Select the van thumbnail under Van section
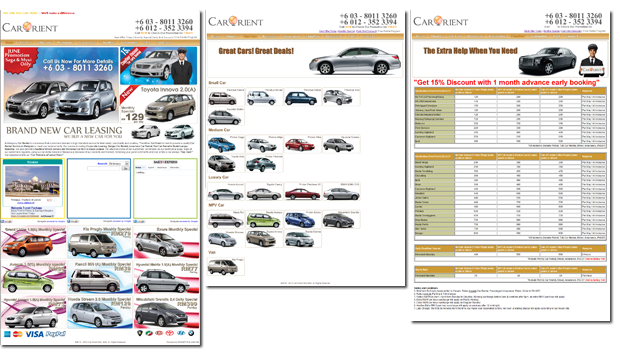This screenshot has width=620, height=360. (x=226, y=267)
